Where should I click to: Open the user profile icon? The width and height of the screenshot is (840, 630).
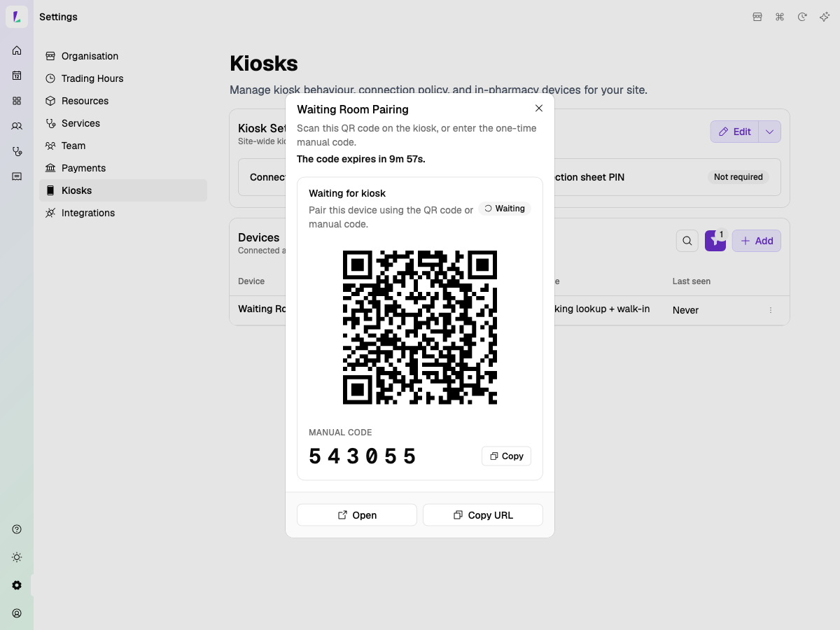pyautogui.click(x=17, y=613)
